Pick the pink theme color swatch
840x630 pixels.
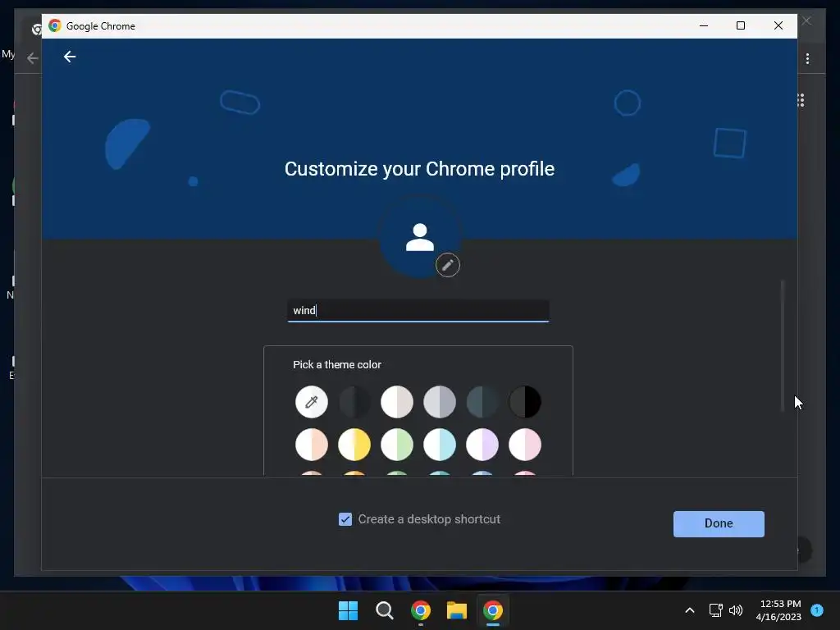coord(525,445)
